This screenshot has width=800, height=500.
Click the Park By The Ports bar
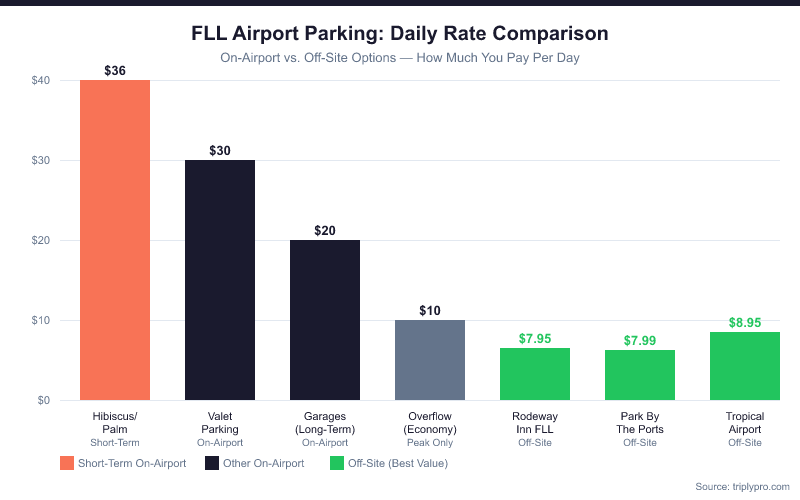640,375
